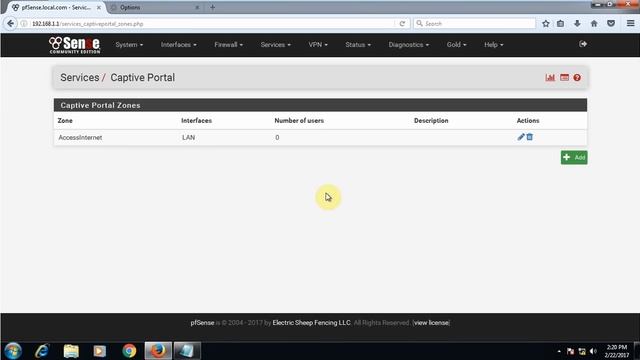The width and height of the screenshot is (640, 360).
Task: Click the Firefox home icon
Action: 594,24
